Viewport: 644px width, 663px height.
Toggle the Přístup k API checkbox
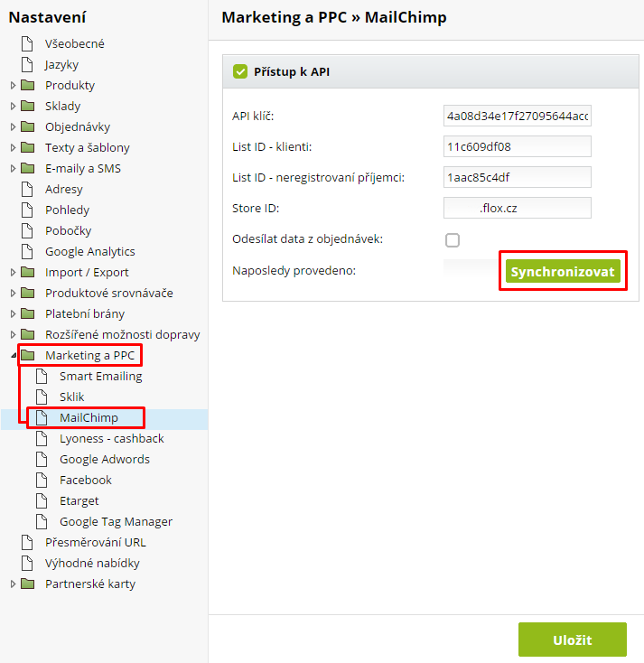tap(240, 71)
